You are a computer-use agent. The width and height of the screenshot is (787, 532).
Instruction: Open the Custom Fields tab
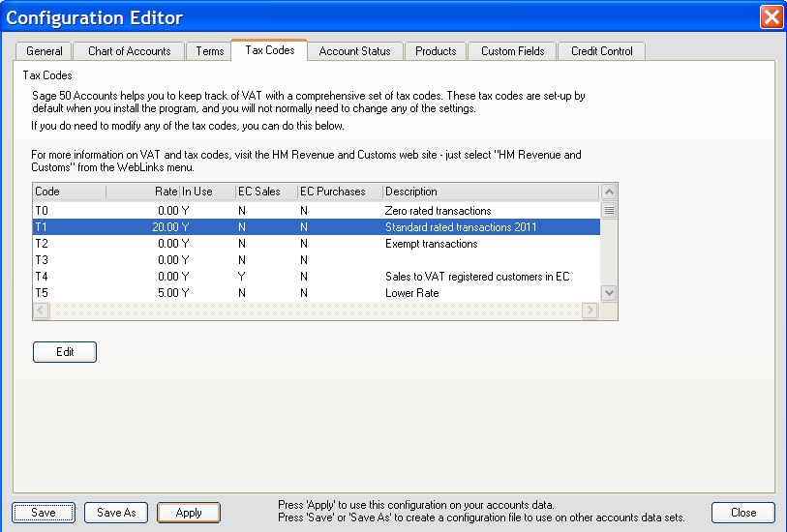coord(512,51)
